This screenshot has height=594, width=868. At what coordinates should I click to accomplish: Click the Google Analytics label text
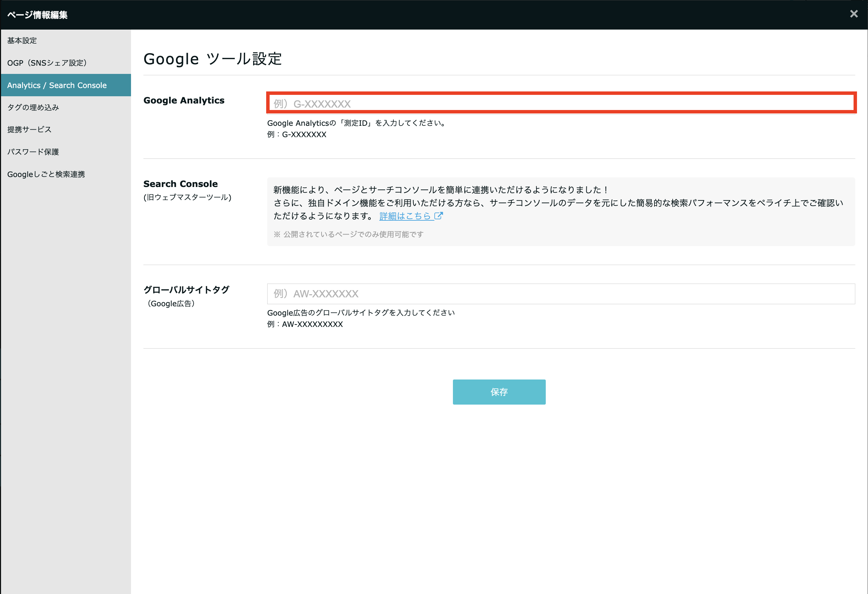(x=184, y=100)
